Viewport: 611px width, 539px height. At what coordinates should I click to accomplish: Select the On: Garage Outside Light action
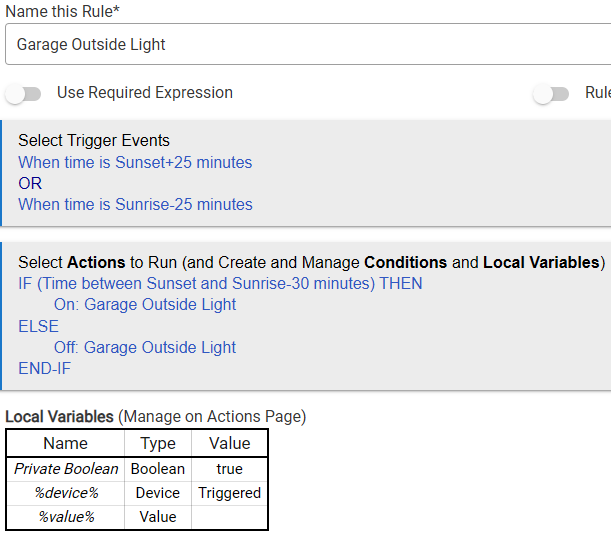[x=145, y=305]
